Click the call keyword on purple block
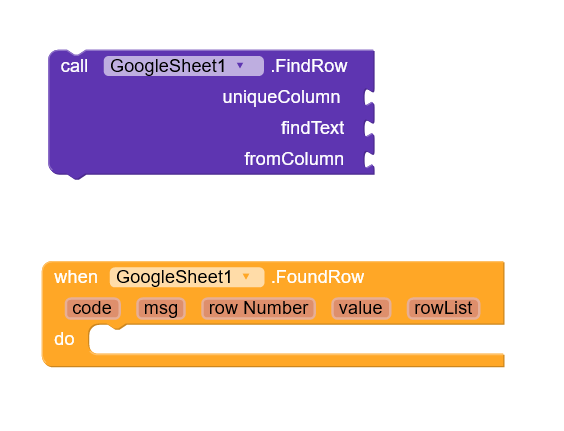The width and height of the screenshot is (564, 431). click(74, 66)
